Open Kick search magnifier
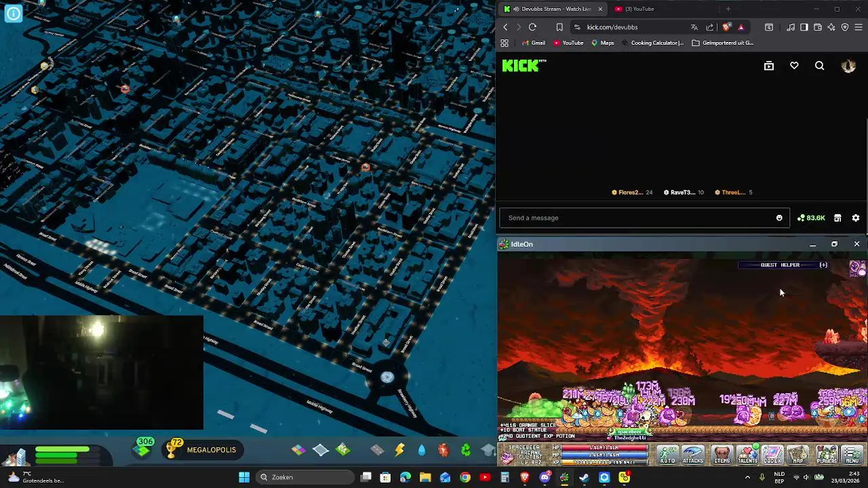Image resolution: width=868 pixels, height=488 pixels. click(x=819, y=66)
